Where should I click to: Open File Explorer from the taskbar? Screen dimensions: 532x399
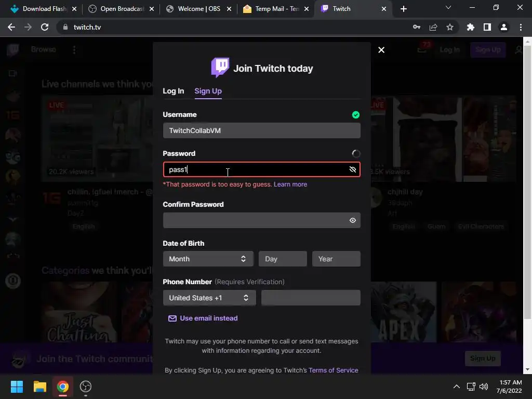(x=39, y=387)
